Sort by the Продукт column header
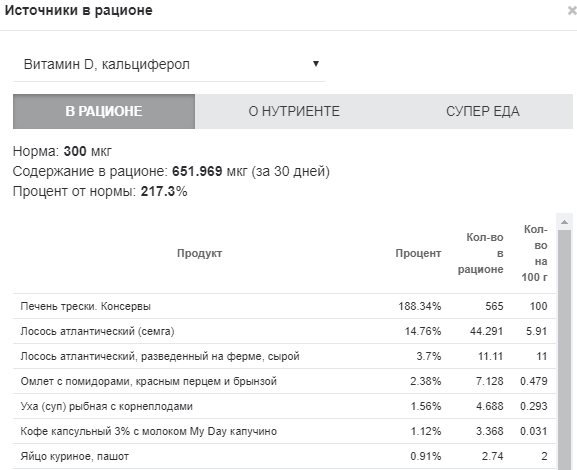The width and height of the screenshot is (577, 470). pos(199,253)
